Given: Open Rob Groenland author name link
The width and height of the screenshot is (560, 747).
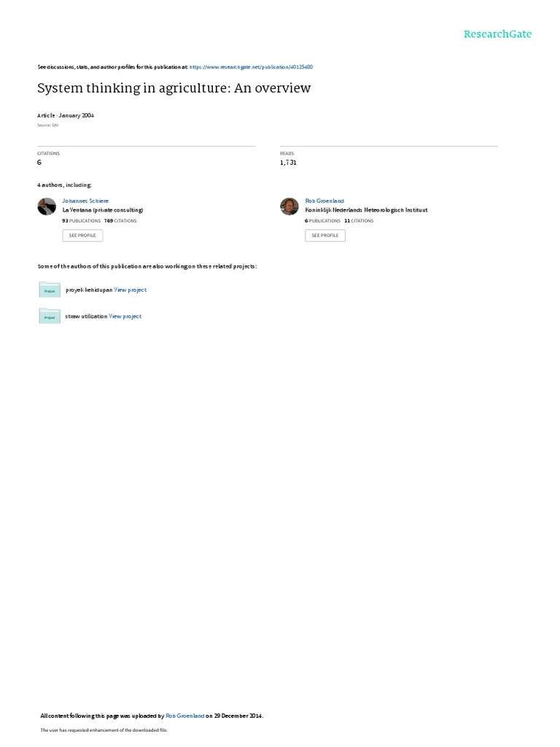Looking at the screenshot, I should coord(324,201).
